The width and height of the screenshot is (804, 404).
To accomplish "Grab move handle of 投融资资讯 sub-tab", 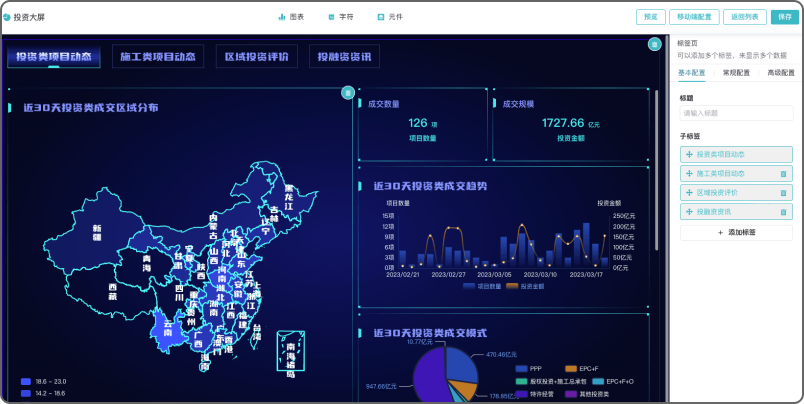I will (x=689, y=212).
